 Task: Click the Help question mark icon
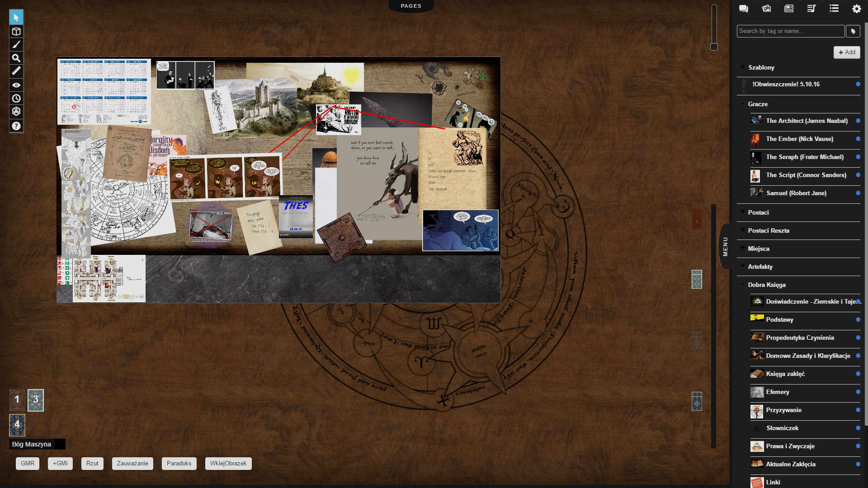[16, 126]
